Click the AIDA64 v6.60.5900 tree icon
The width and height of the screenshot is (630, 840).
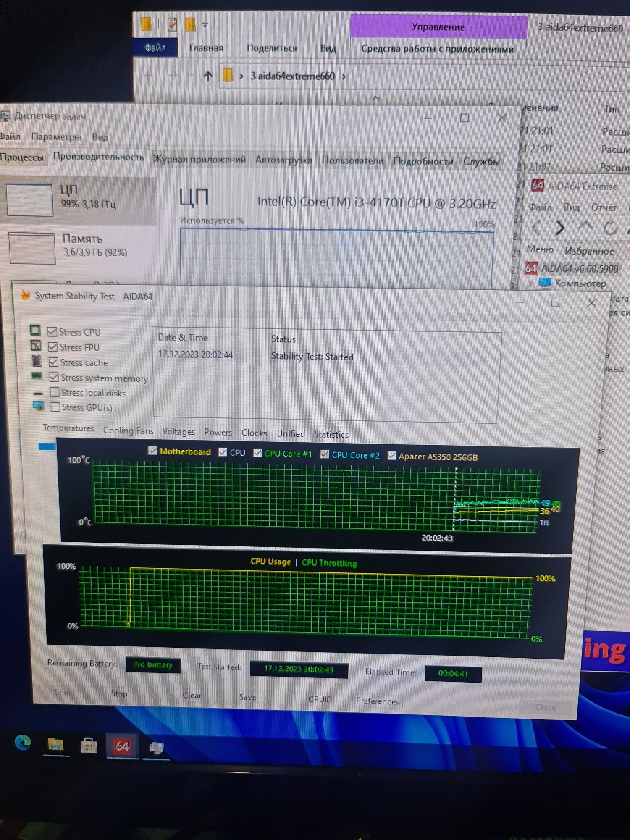[x=531, y=268]
